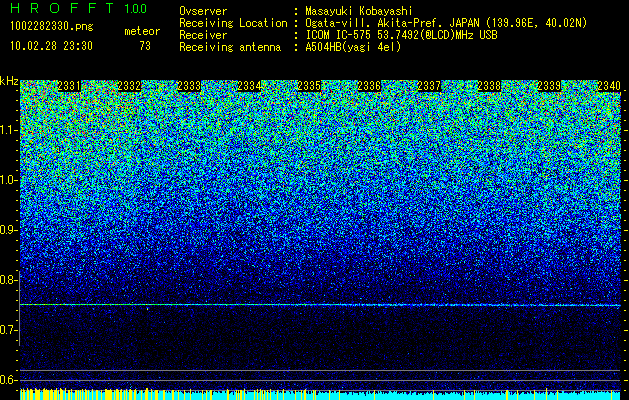Screen dimensions: 629x400
Task: Click the 2337 time marker
Action: (x=429, y=86)
